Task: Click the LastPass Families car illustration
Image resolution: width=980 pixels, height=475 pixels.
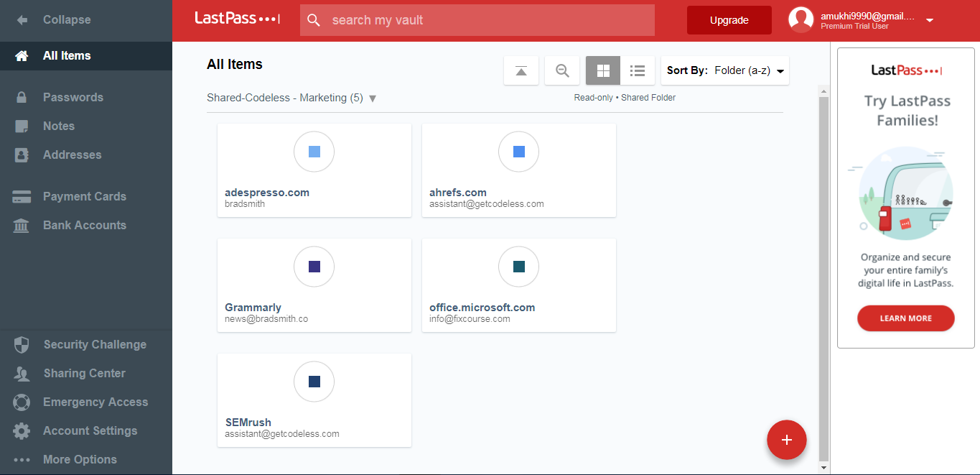Action: [906, 193]
